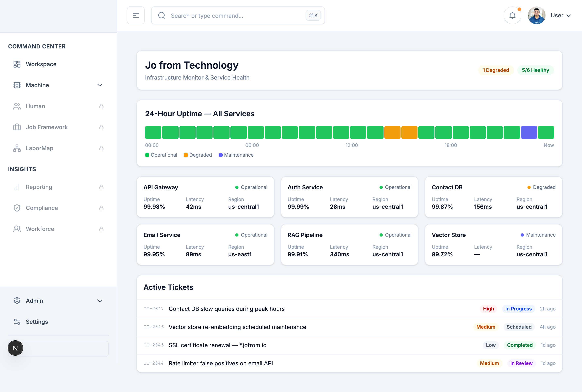
Task: Click the round N logo button
Action: (x=15, y=348)
